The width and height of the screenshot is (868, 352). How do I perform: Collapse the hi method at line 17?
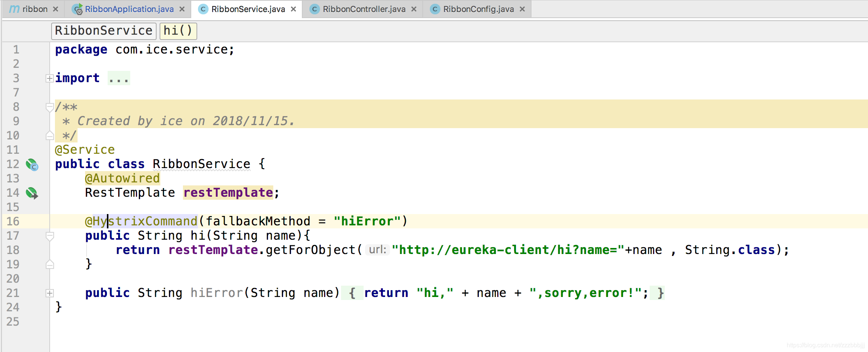click(x=49, y=236)
